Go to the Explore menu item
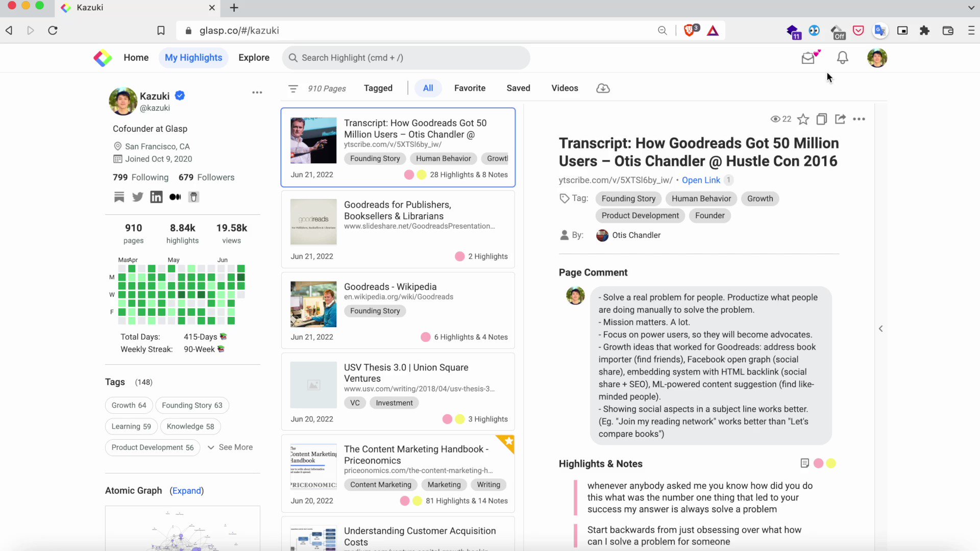 (x=254, y=58)
